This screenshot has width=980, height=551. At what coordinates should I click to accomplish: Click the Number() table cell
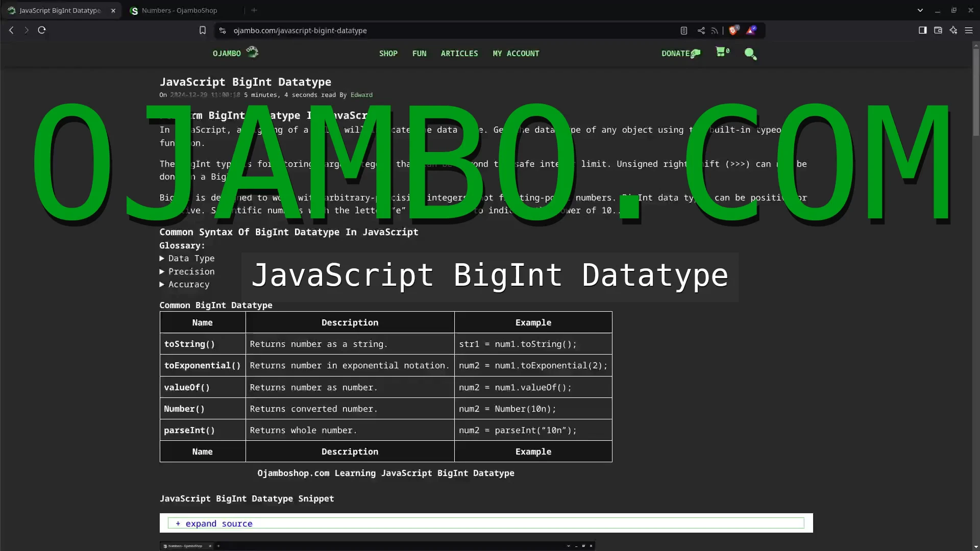pos(203,409)
